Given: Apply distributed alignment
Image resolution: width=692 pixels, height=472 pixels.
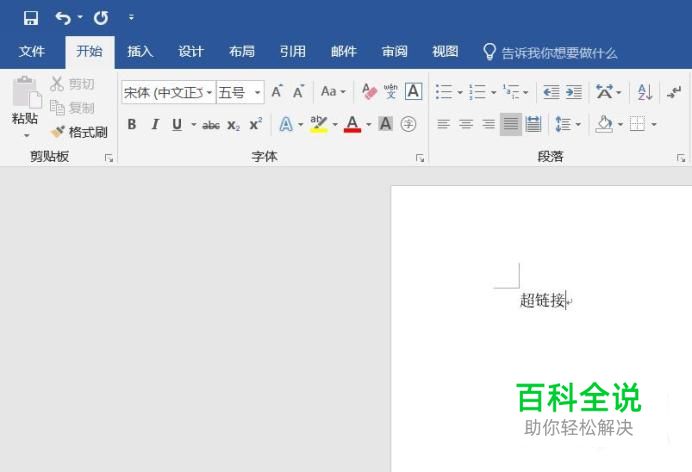Looking at the screenshot, I should [x=533, y=124].
